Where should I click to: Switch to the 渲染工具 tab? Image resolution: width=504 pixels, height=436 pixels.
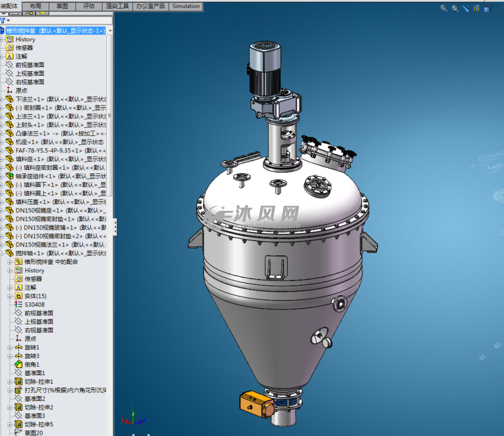coord(117,6)
